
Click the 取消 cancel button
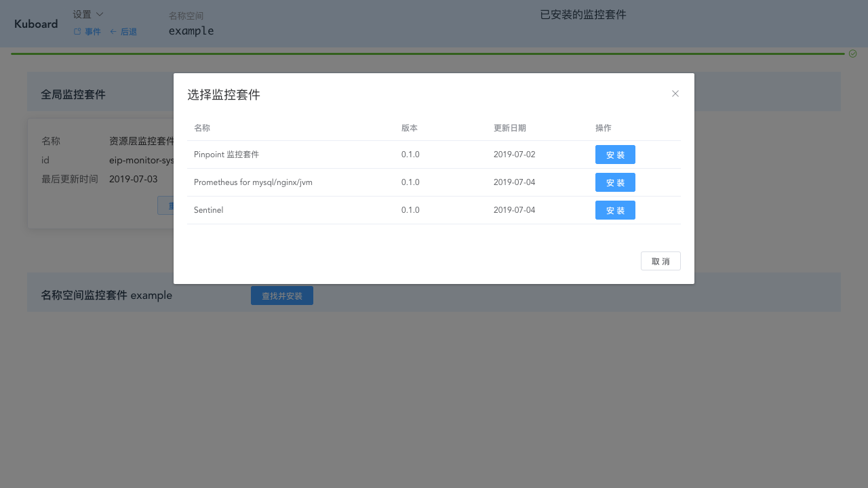(x=660, y=261)
